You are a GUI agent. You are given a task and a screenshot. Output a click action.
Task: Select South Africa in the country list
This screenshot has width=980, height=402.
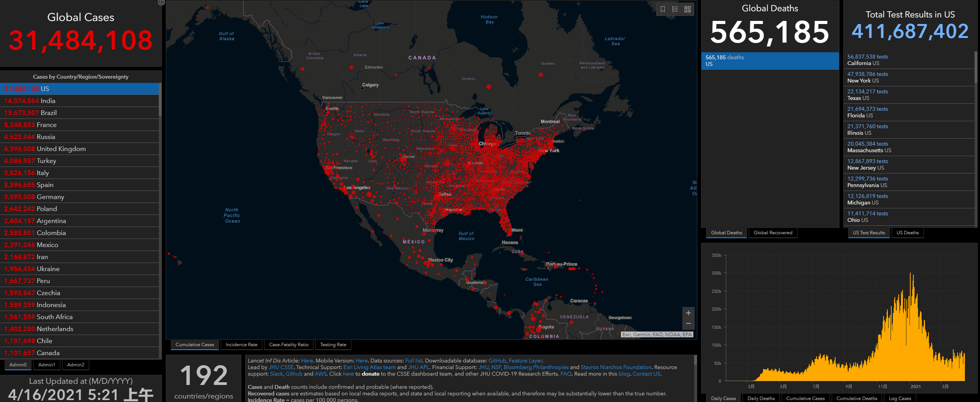pyautogui.click(x=79, y=317)
